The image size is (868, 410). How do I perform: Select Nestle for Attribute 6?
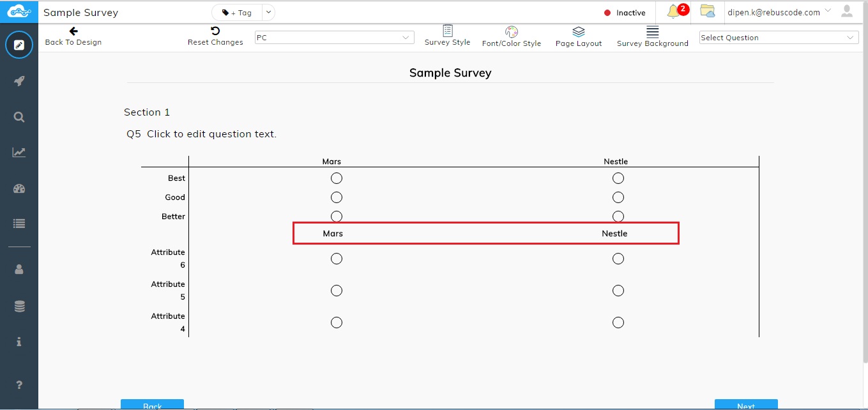618,259
